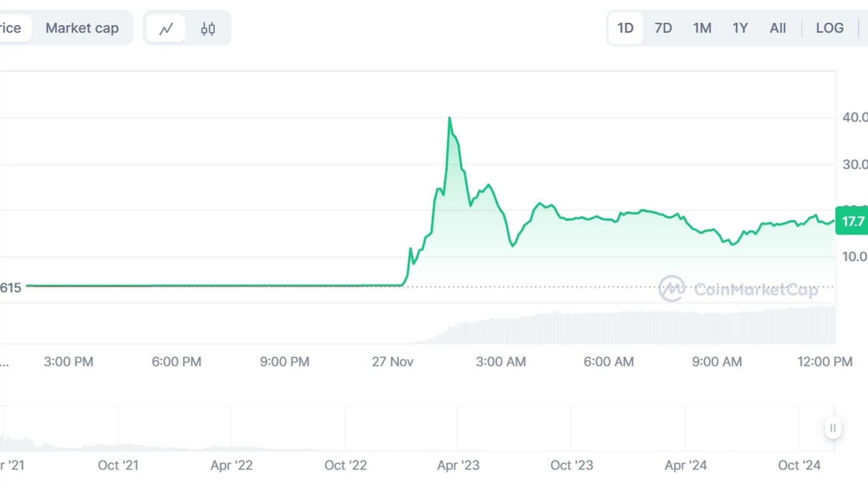Click the range slider handle at right
This screenshot has width=868, height=488.
833,428
